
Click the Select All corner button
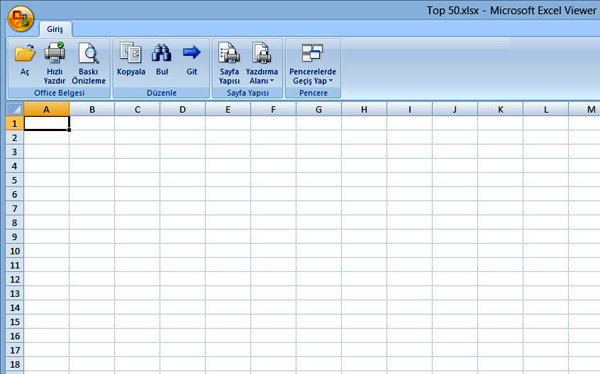15,109
